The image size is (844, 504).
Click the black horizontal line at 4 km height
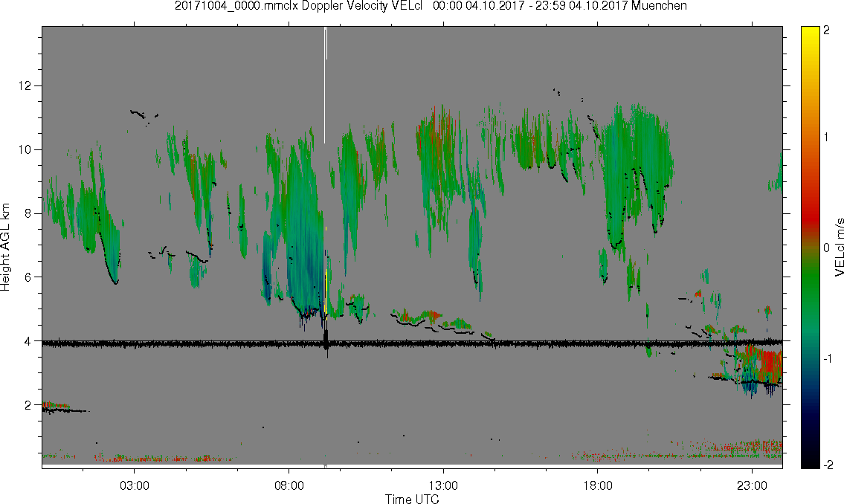point(412,343)
